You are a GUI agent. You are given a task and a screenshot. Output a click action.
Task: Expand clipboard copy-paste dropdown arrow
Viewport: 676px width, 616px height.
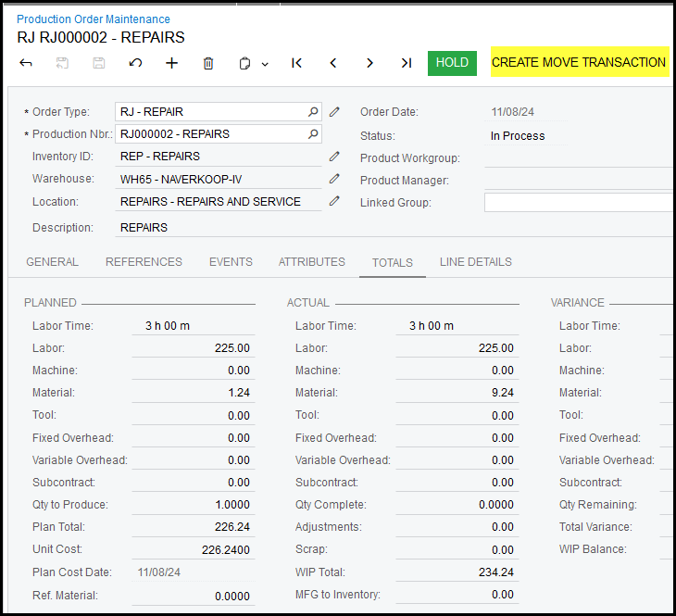265,64
